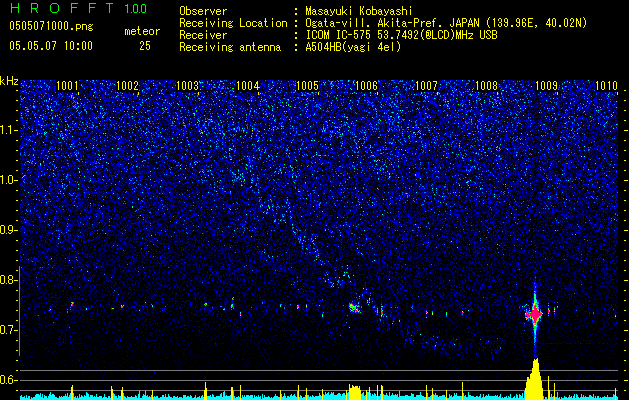Click the 0.7 frequency axis label
Screen dimensions: 629x400
coord(9,330)
